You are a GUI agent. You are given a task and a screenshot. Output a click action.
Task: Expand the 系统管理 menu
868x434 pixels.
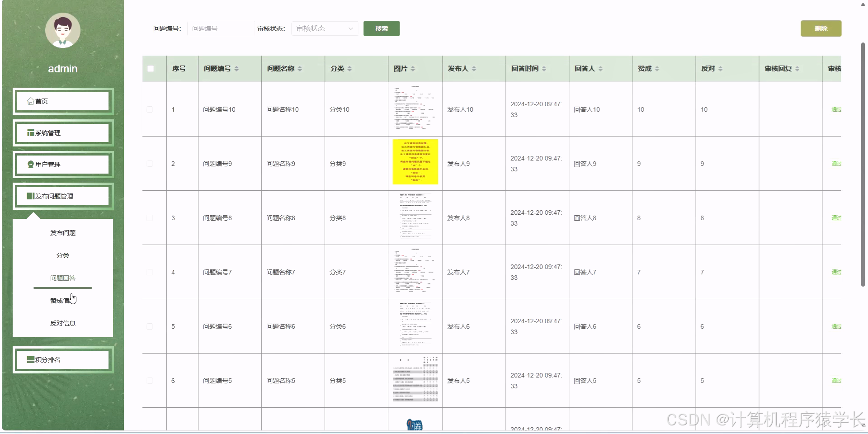pos(63,133)
